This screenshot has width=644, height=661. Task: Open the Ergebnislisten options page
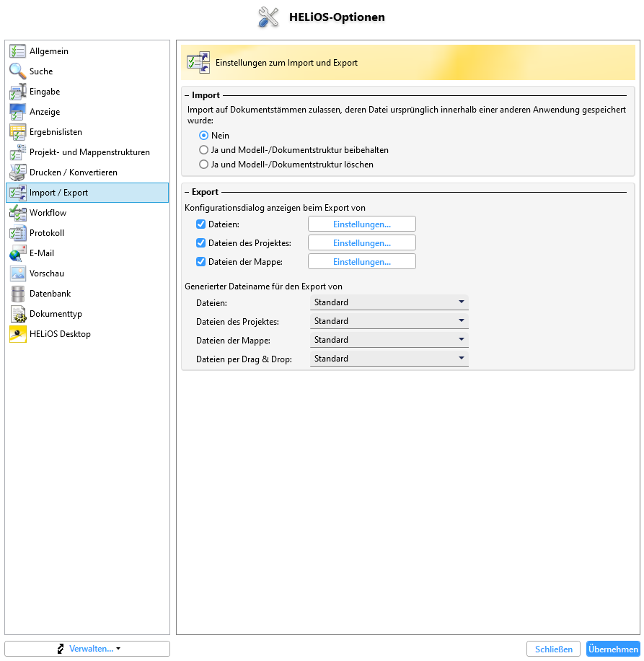(87, 132)
